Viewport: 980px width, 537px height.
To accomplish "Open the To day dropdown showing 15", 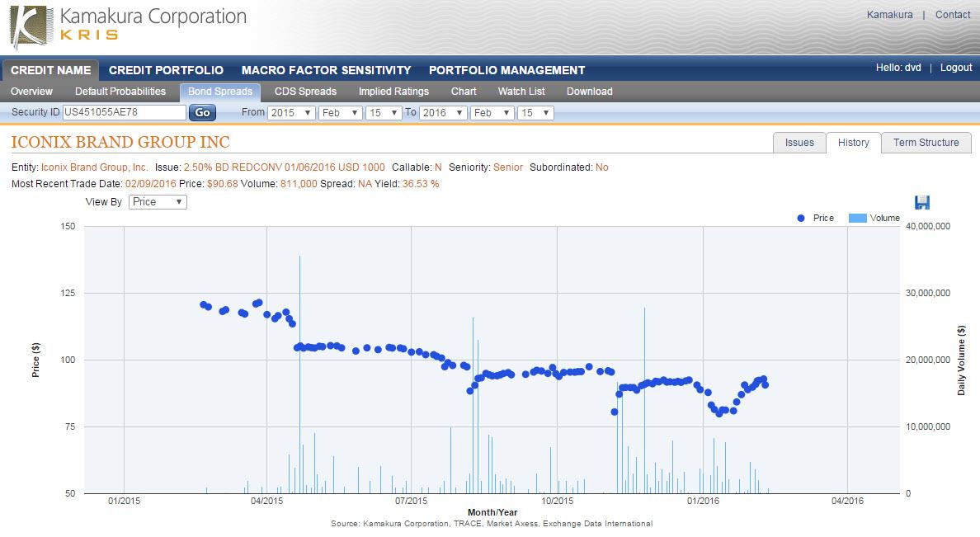I will (535, 113).
